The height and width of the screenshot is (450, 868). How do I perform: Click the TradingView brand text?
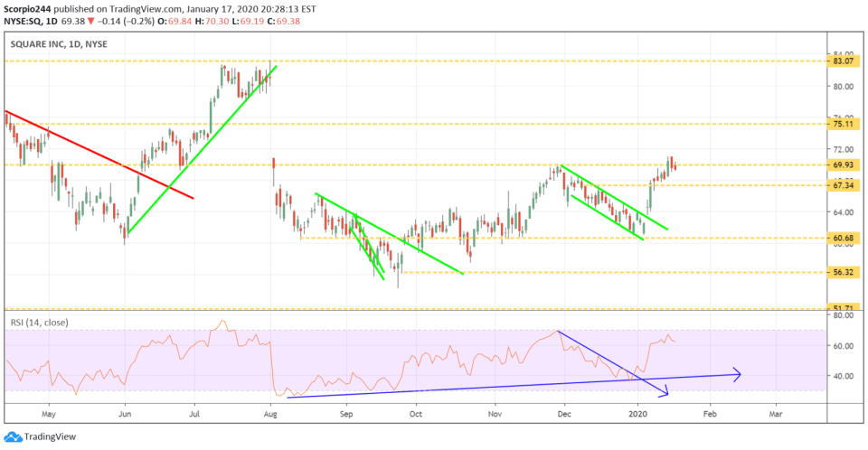point(50,436)
